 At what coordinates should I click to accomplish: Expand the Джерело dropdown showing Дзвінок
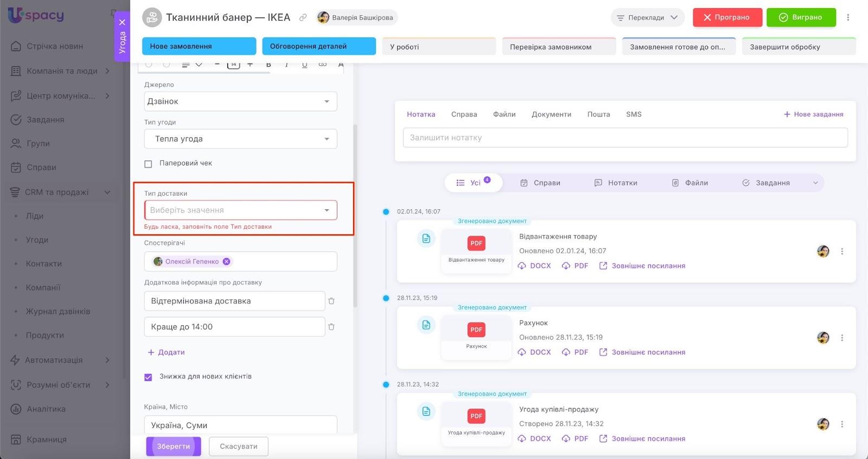(240, 101)
